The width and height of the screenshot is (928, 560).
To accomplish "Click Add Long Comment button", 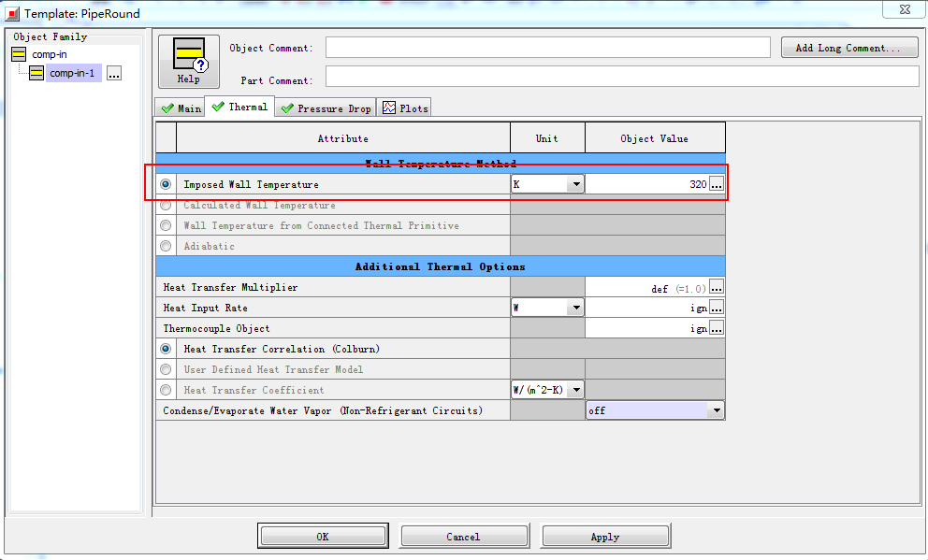I will click(x=848, y=48).
